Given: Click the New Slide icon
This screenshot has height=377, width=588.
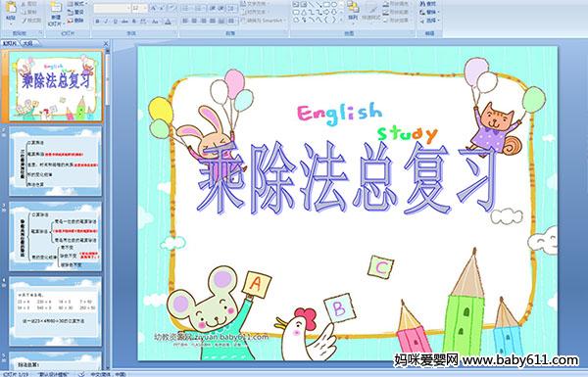Looking at the screenshot, I should click(x=56, y=14).
